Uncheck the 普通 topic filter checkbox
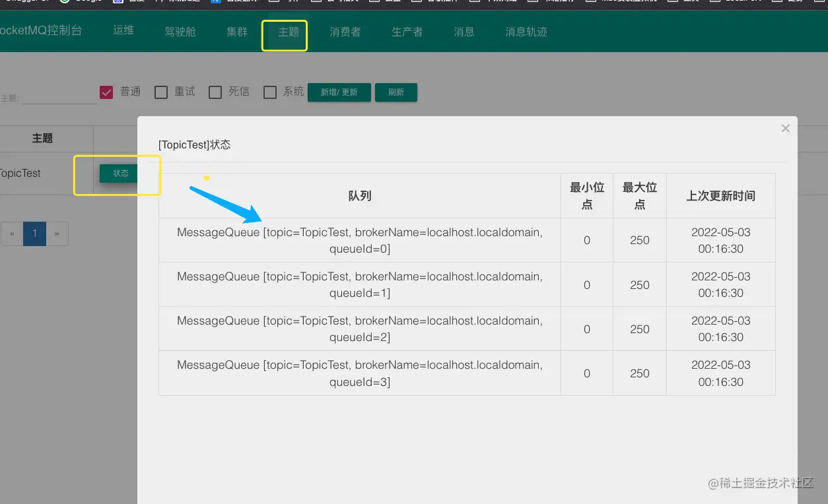Screen dimensions: 828x504 point(106,92)
